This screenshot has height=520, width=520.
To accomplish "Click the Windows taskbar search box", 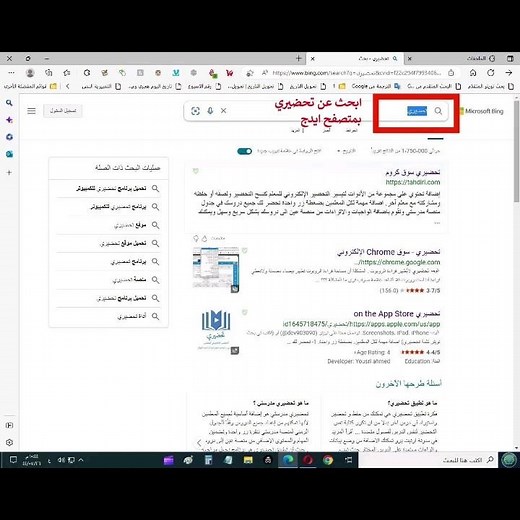I will coord(428,460).
